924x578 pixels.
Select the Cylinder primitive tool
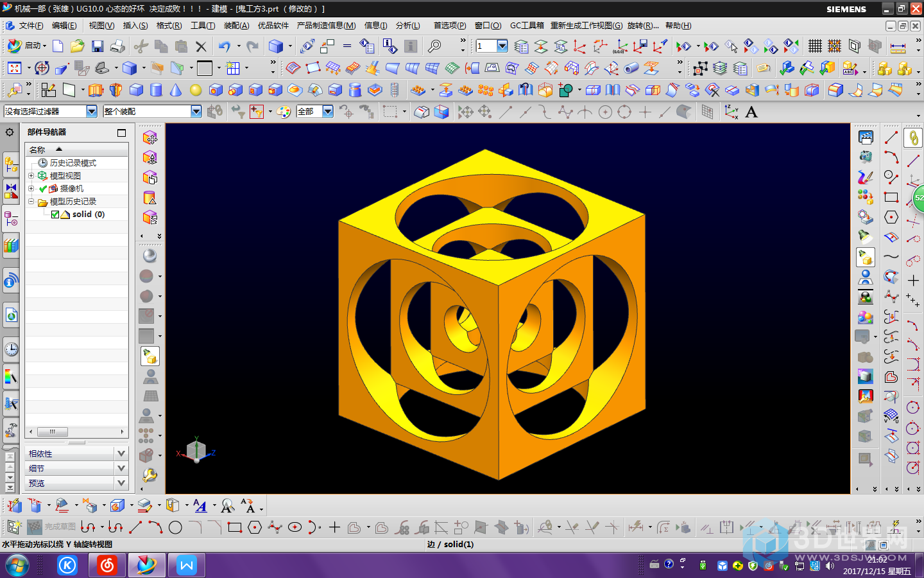pos(156,90)
